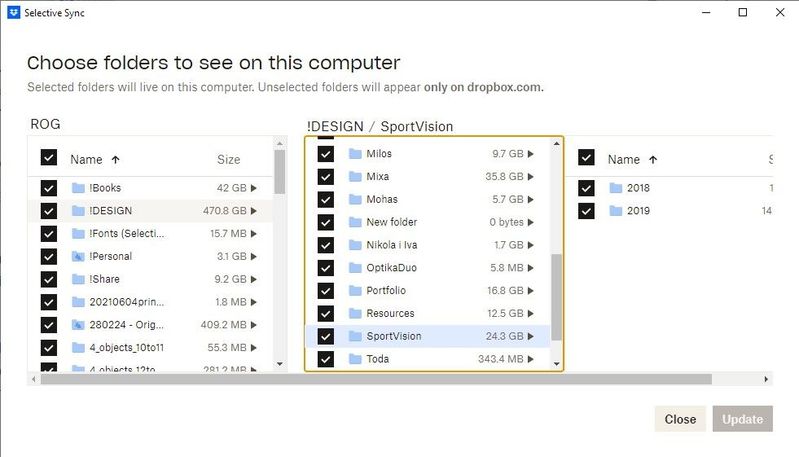Click the Update button
The image size is (799, 457).
(742, 419)
